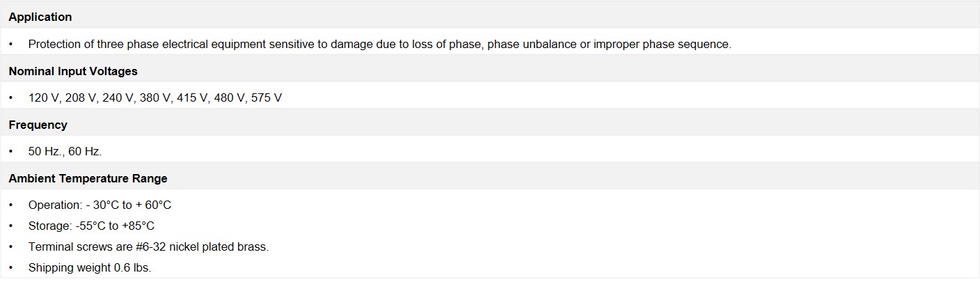Image resolution: width=980 pixels, height=282 pixels.
Task: Click the 120 V voltage value
Action: (x=44, y=97)
